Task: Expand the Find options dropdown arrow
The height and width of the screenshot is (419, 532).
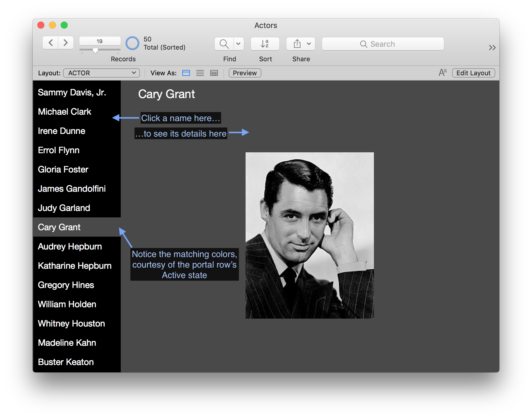Action: (238, 44)
